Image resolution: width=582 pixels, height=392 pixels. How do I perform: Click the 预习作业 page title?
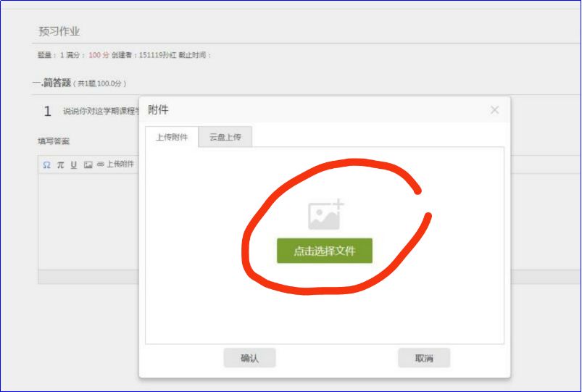click(x=59, y=31)
